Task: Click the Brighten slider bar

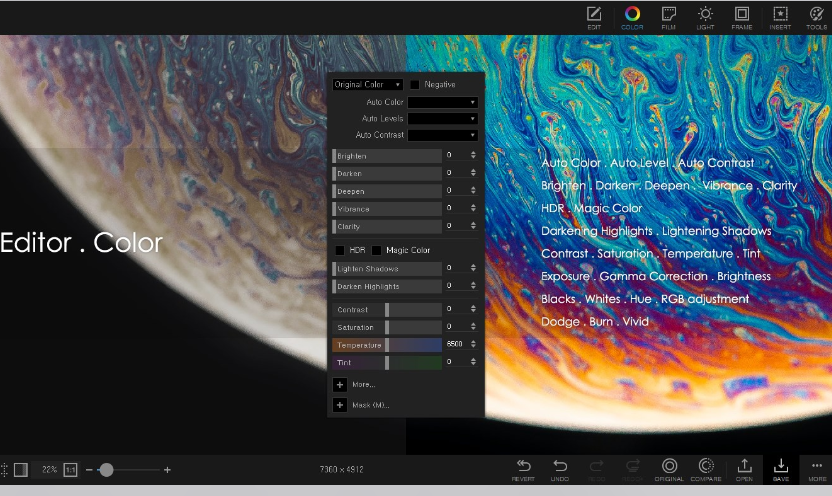Action: pyautogui.click(x=387, y=156)
